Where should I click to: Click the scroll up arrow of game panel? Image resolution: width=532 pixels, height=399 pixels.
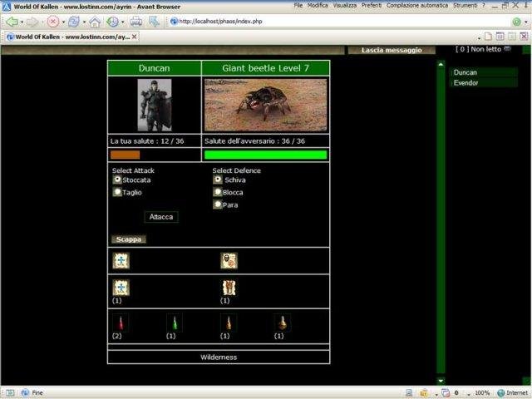point(441,65)
